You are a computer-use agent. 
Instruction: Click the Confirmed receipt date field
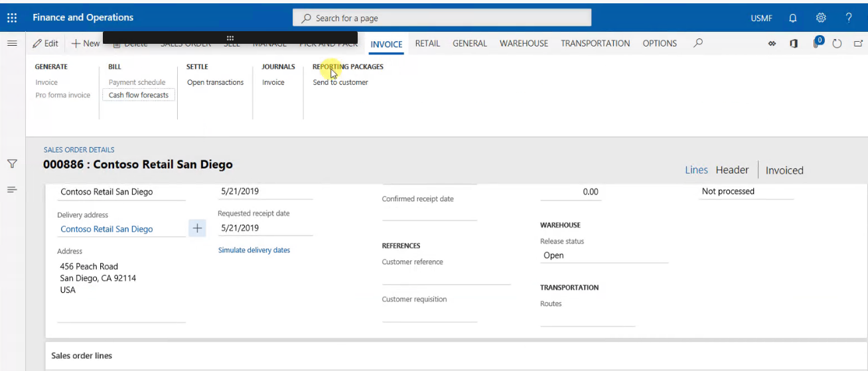click(x=429, y=213)
